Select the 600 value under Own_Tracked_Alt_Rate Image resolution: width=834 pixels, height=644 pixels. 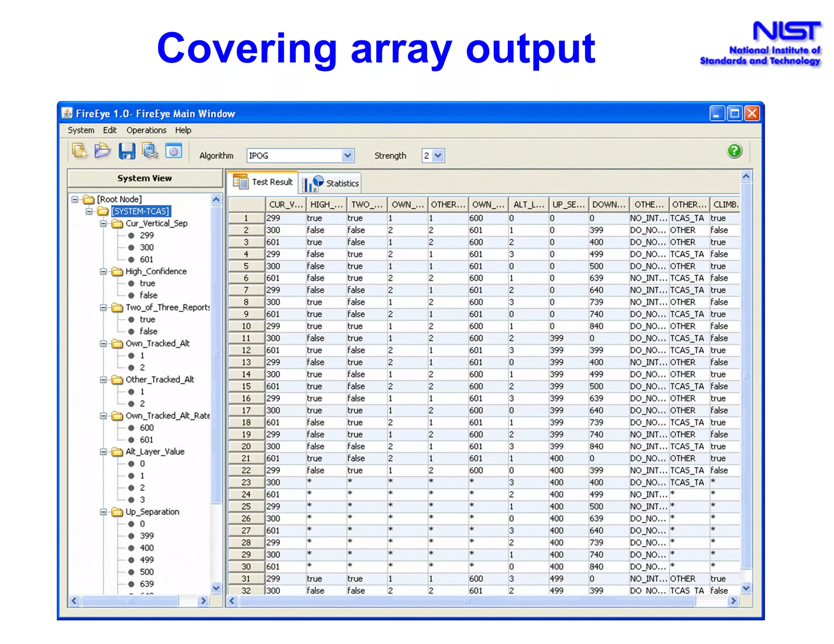147,428
